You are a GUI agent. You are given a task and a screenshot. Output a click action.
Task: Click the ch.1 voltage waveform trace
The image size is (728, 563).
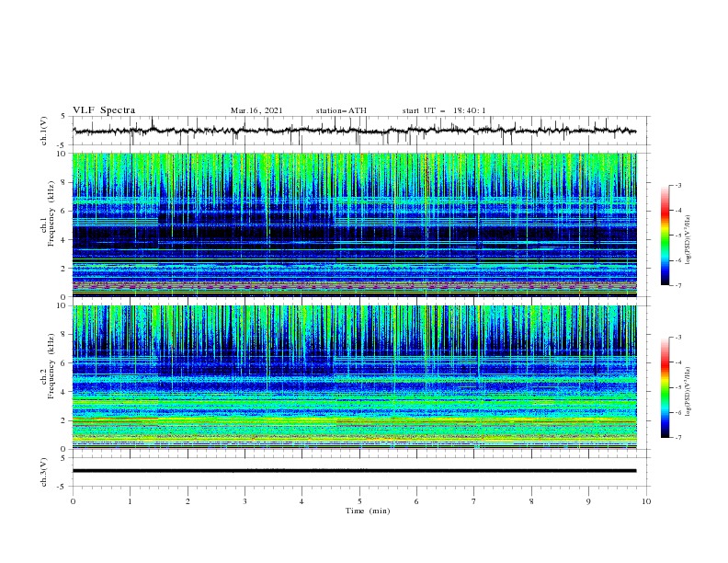(x=354, y=131)
